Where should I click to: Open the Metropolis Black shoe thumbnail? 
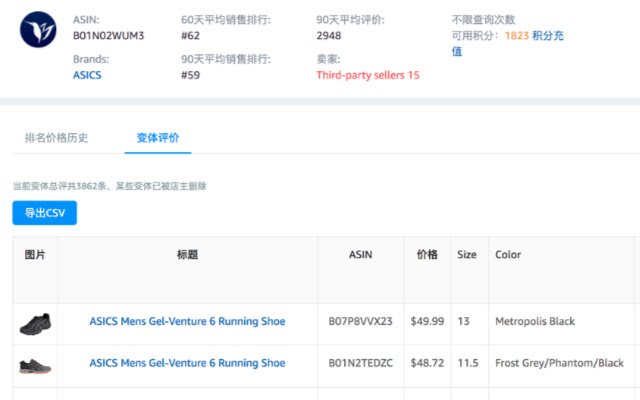click(x=35, y=324)
